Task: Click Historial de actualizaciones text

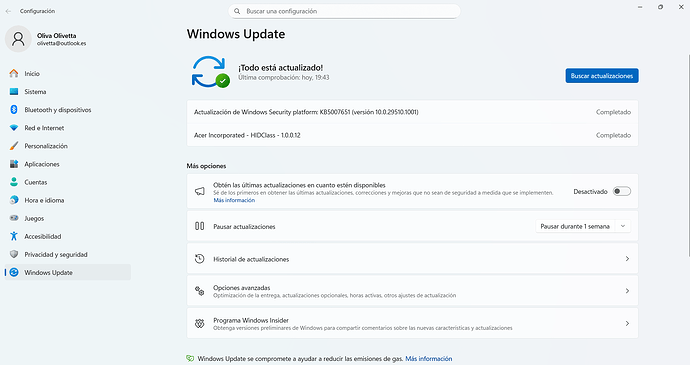Action: pyautogui.click(x=251, y=259)
